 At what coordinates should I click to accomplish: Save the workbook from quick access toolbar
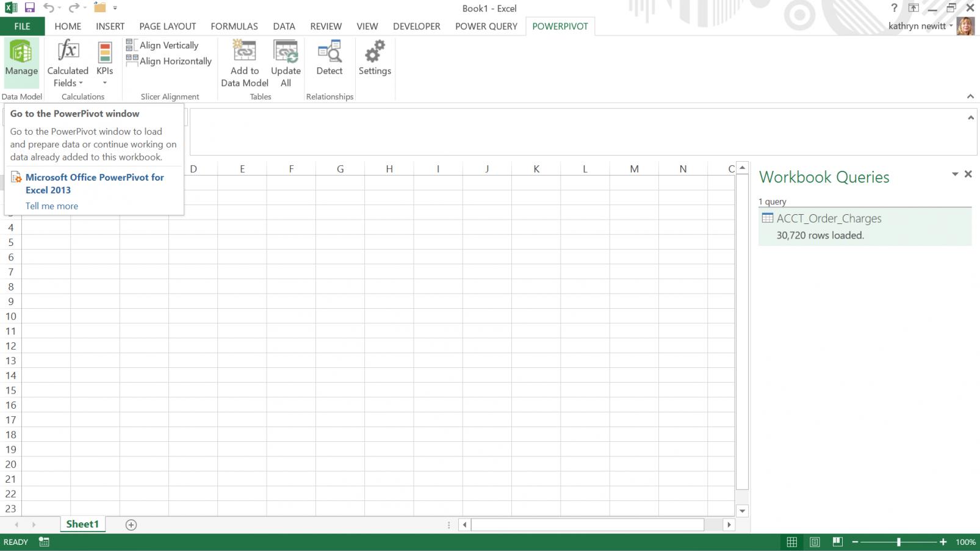29,8
